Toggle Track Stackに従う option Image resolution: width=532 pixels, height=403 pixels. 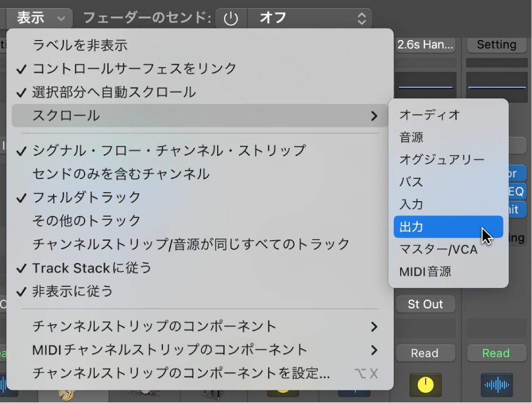[x=200, y=268]
